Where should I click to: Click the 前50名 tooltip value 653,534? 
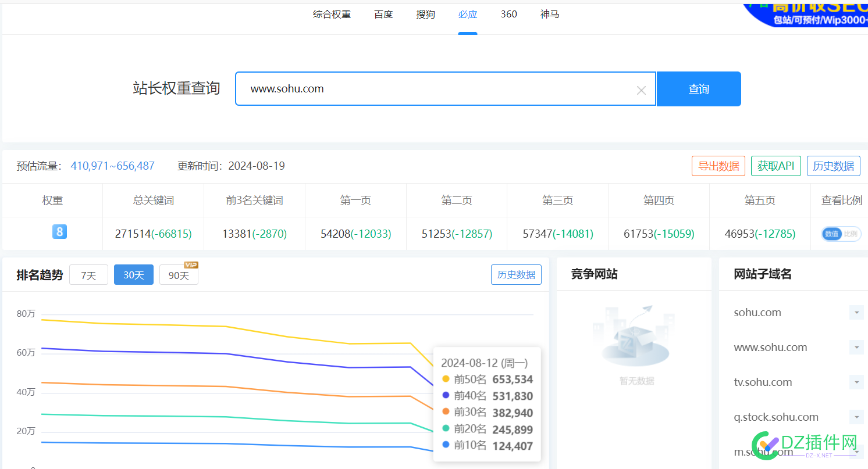coord(513,380)
